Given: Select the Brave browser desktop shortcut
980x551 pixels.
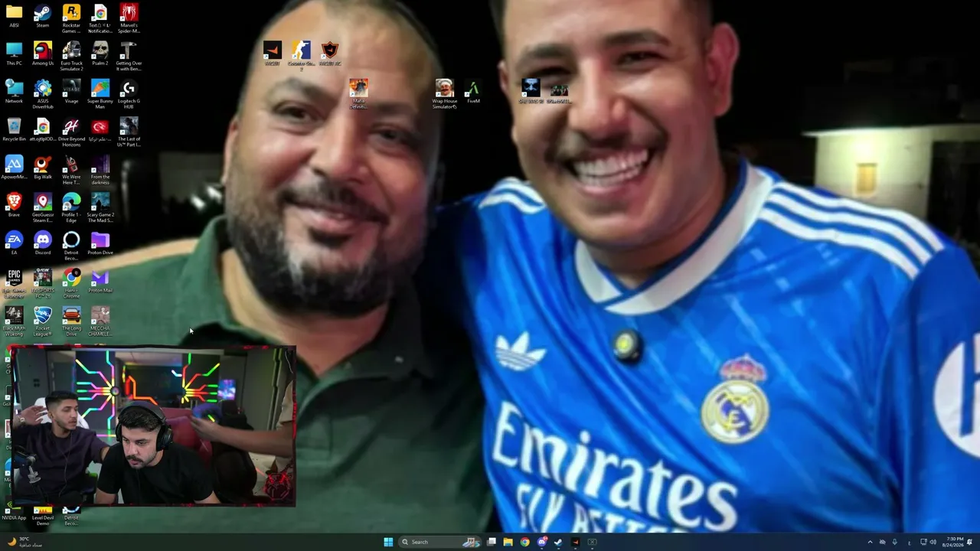Looking at the screenshot, I should pos(14,205).
